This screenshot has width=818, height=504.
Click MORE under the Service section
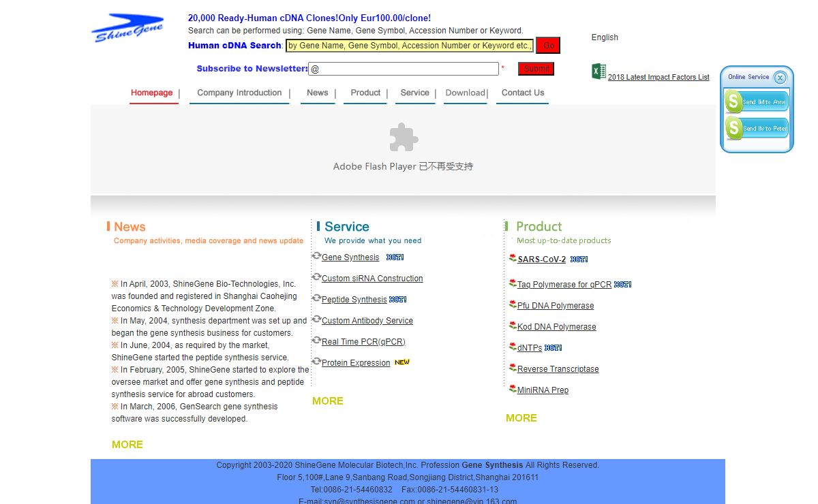tap(328, 401)
